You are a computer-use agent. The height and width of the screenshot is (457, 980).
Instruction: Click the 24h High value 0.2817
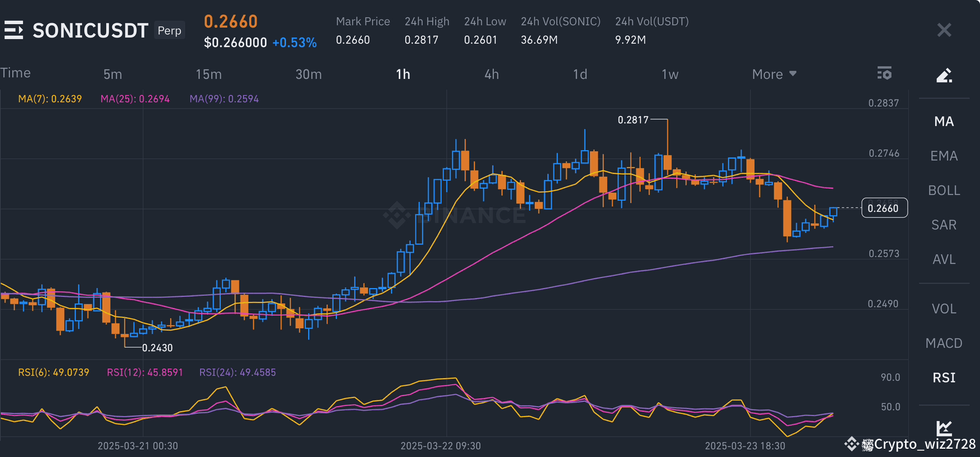pyautogui.click(x=421, y=40)
